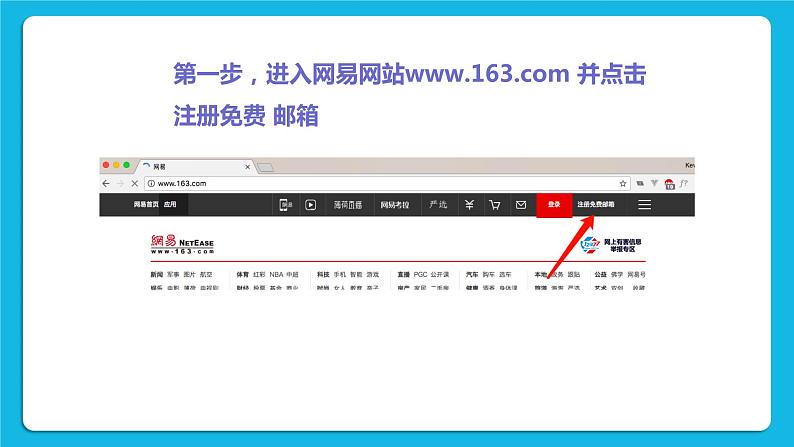Viewport: 794px width, 447px height.
Task: Open the red calendar extension icon
Action: [669, 184]
